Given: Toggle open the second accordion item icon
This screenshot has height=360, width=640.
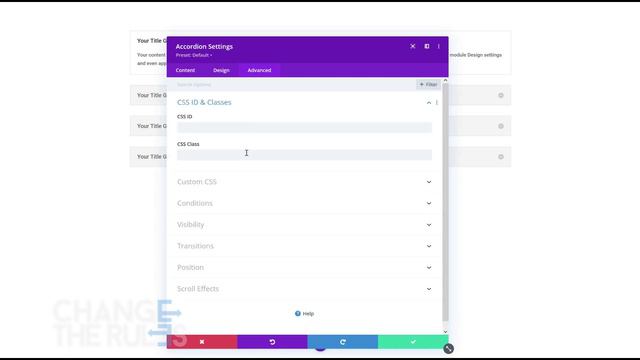Looking at the screenshot, I should point(501,95).
